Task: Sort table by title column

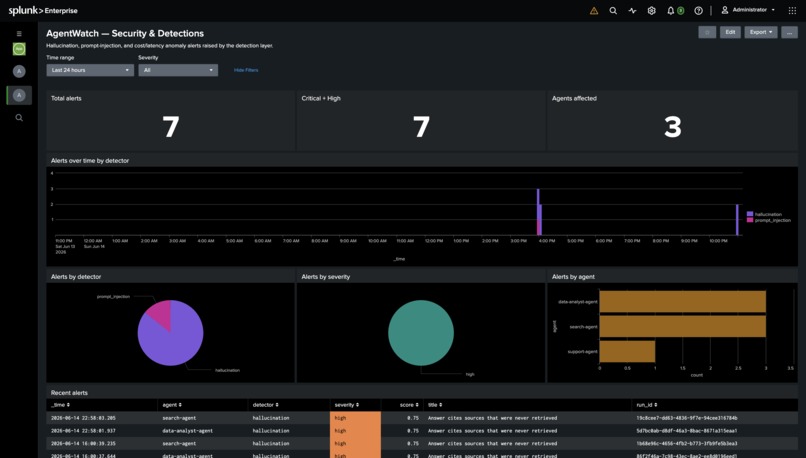Action: [x=435, y=405]
